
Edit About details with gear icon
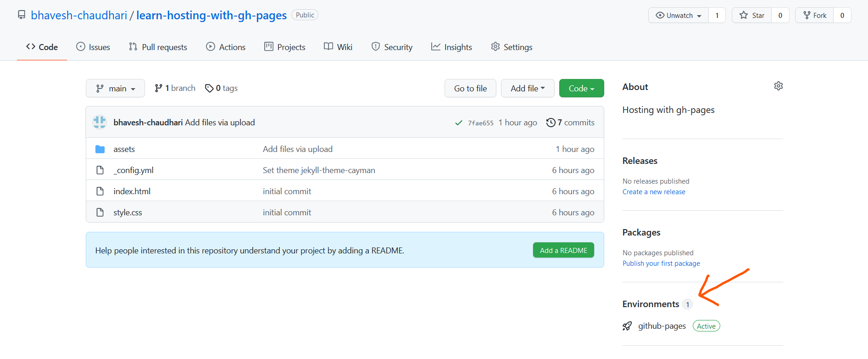tap(779, 86)
